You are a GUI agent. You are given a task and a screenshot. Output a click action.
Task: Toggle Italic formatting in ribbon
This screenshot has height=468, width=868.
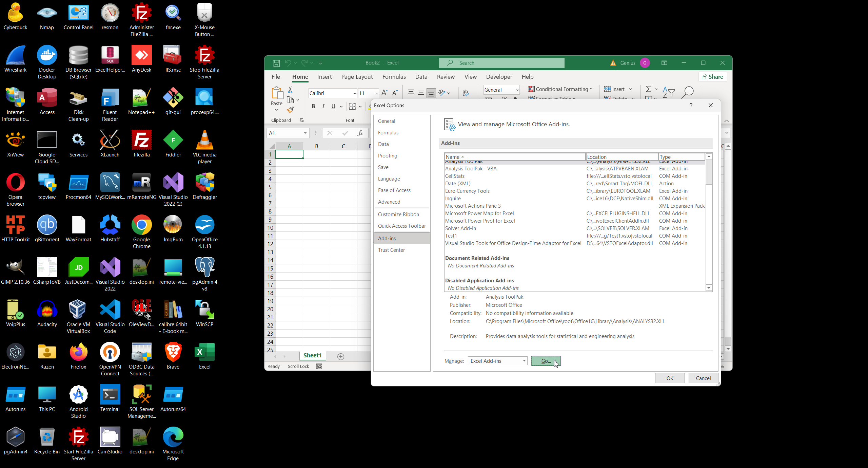(323, 106)
